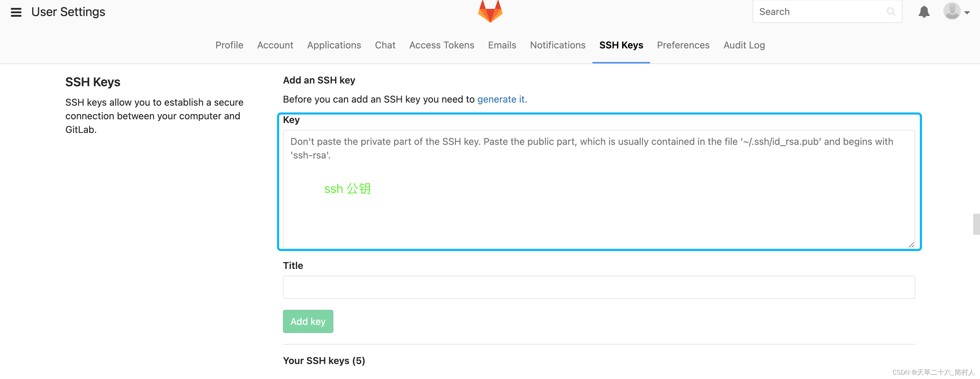Open the Access Tokens tab

pos(441,45)
